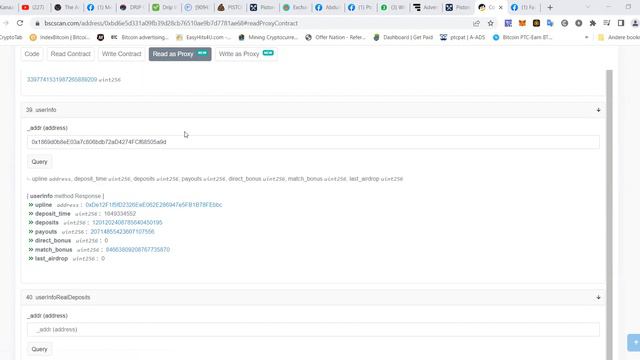Screen dimensions: 640x360
Task: Click the Query button under userInfoRealDeposits
Action: [x=40, y=349]
